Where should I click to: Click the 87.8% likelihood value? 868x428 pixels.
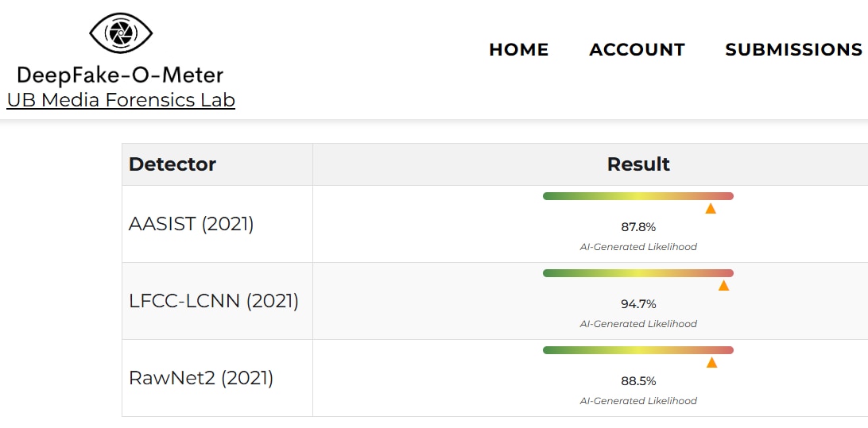(638, 227)
